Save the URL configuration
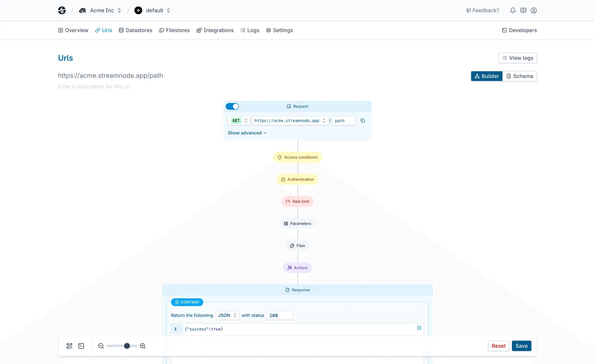Screen dimensions: 595x364 pyautogui.click(x=521, y=346)
